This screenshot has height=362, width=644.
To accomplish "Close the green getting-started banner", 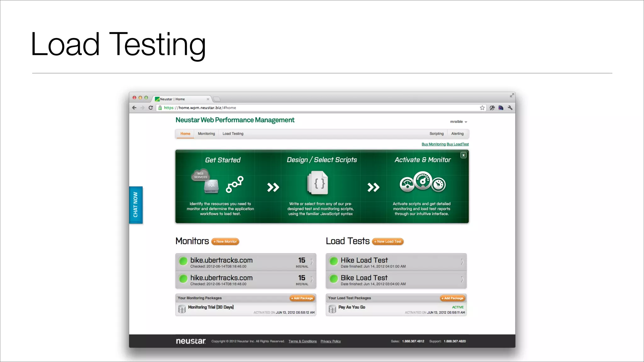I will click(x=463, y=155).
